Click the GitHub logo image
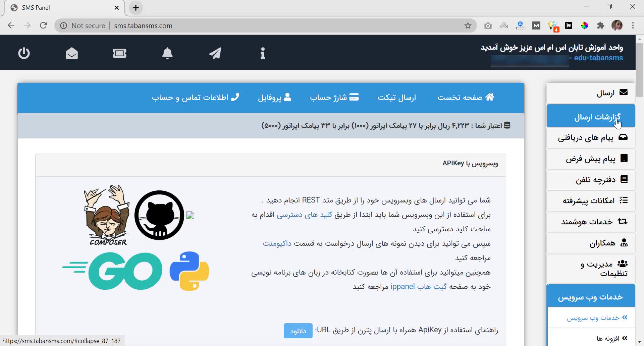 point(159,215)
